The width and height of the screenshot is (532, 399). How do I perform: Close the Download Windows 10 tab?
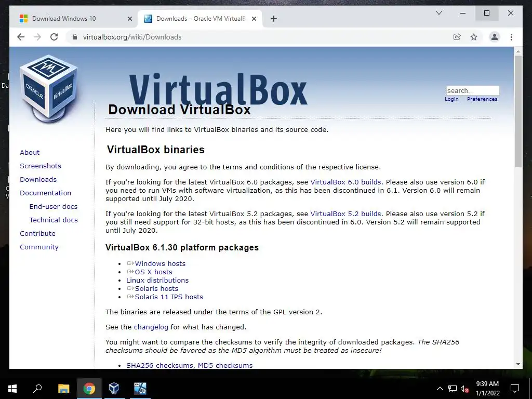tap(129, 19)
